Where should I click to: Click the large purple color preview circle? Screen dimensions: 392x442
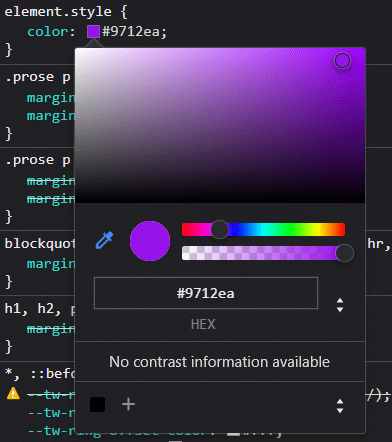[150, 241]
